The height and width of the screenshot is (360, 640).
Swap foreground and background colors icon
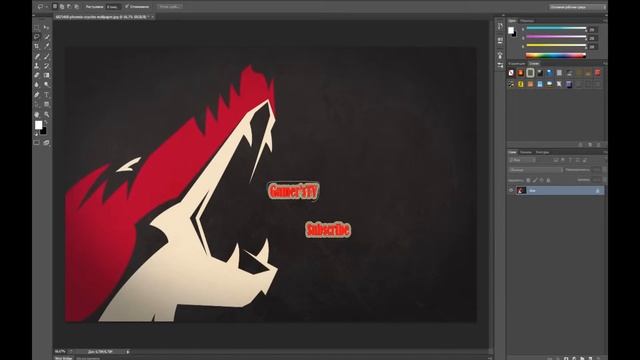(x=46, y=122)
